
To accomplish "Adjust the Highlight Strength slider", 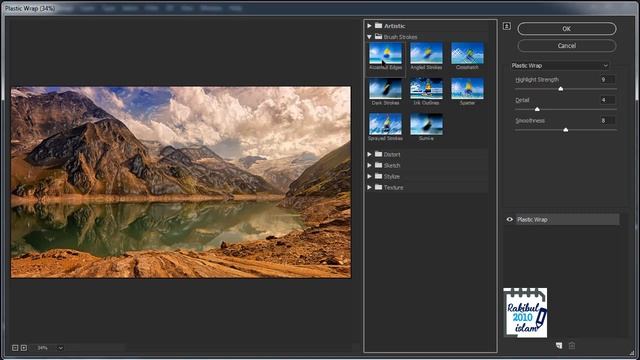I will [x=561, y=89].
